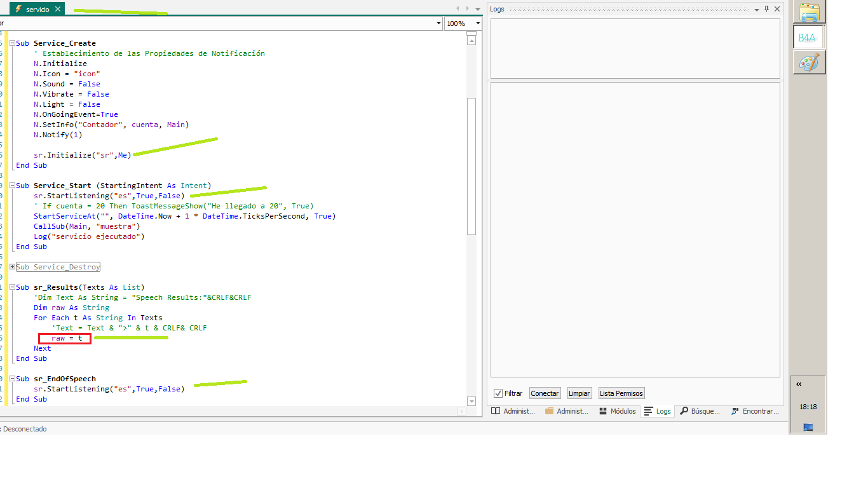Screen dimensions: 868x488
Task: Toggle the Filtrar checkbox
Action: coord(498,393)
